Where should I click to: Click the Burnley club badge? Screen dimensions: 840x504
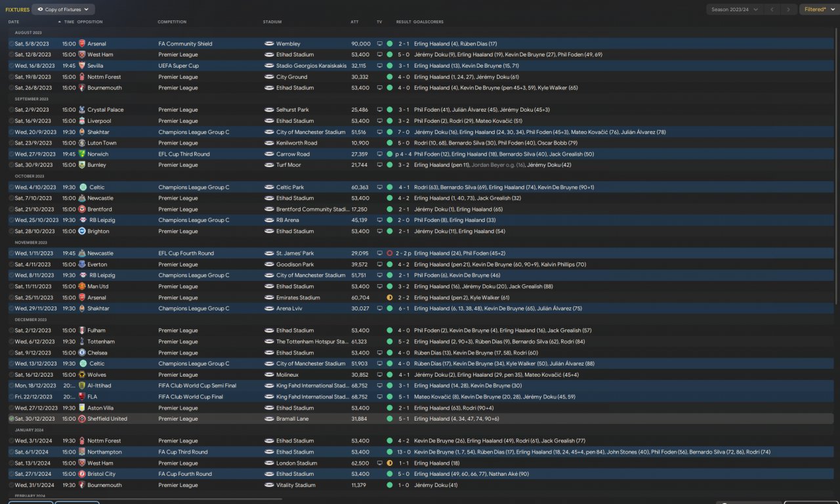pyautogui.click(x=82, y=165)
